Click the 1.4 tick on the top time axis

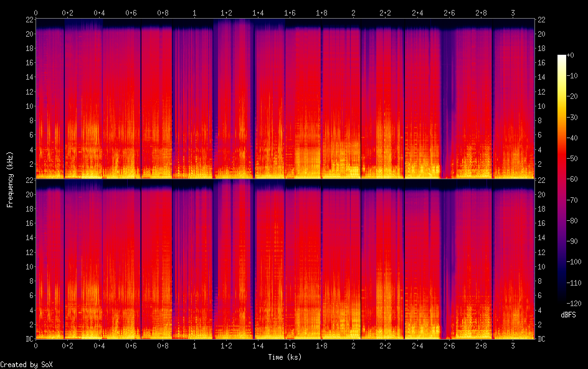point(258,12)
